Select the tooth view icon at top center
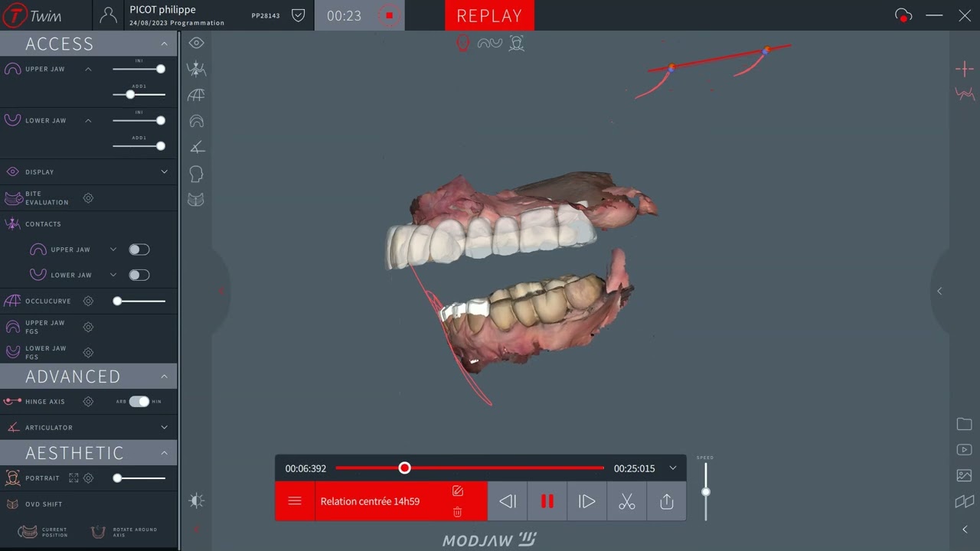This screenshot has width=980, height=551. pos(462,44)
